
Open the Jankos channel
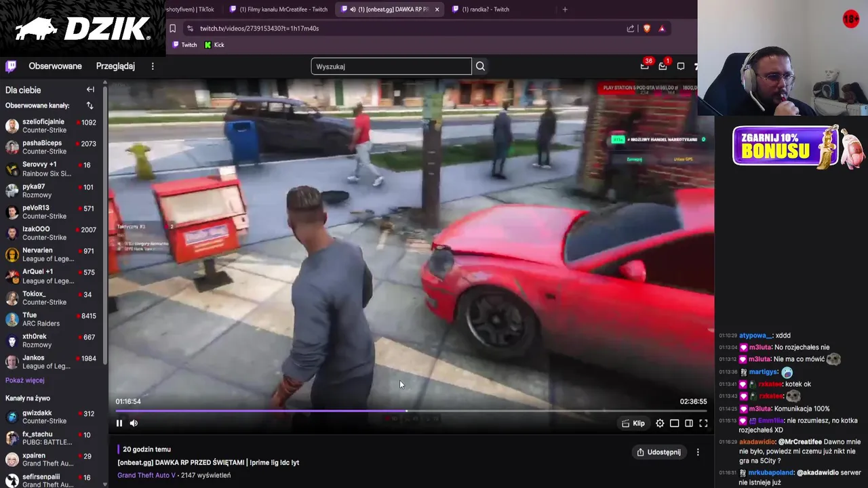click(x=52, y=362)
